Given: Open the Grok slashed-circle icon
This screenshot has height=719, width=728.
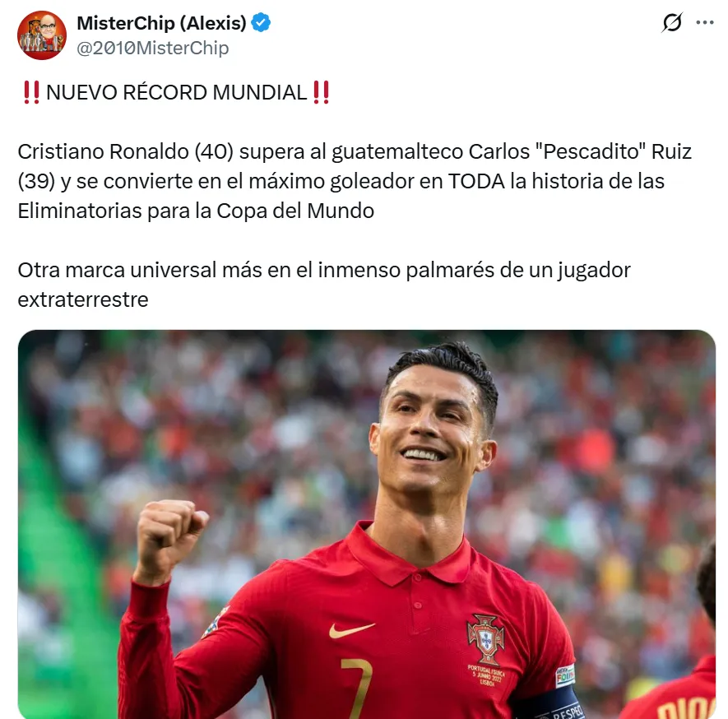Looking at the screenshot, I should 672,22.
